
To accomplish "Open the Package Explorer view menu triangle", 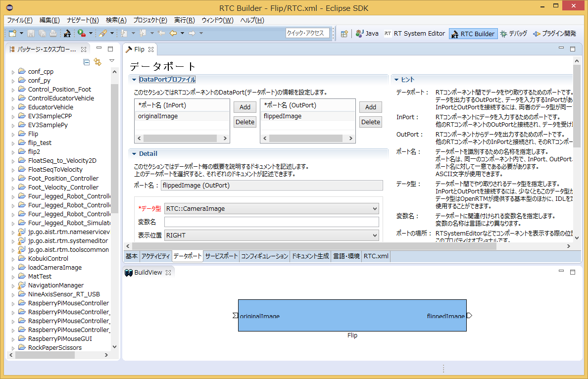I will [x=112, y=61].
